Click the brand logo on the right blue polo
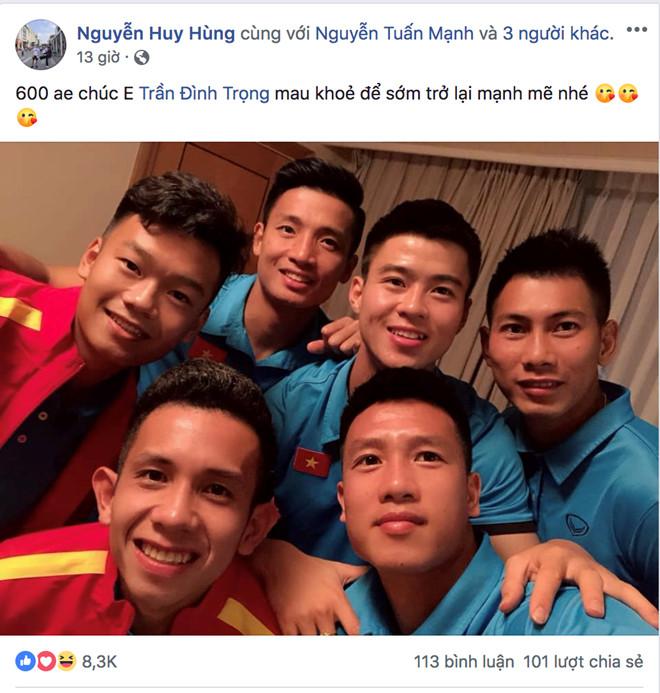 577,525
